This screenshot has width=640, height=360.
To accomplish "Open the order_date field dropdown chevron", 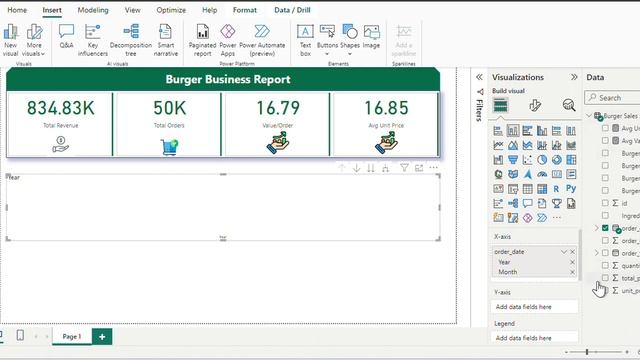I will pos(564,252).
